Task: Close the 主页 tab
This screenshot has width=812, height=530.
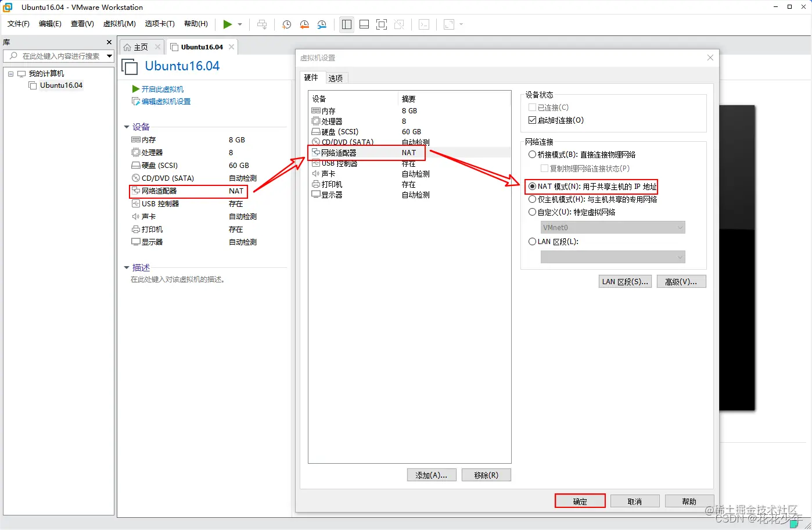Action: (x=157, y=47)
